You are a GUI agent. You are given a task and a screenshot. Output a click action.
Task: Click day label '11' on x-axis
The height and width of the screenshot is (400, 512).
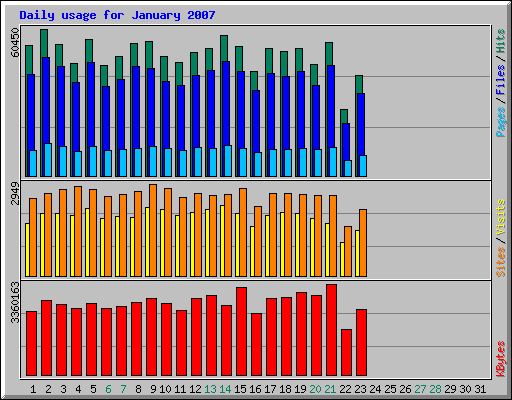coord(180,389)
